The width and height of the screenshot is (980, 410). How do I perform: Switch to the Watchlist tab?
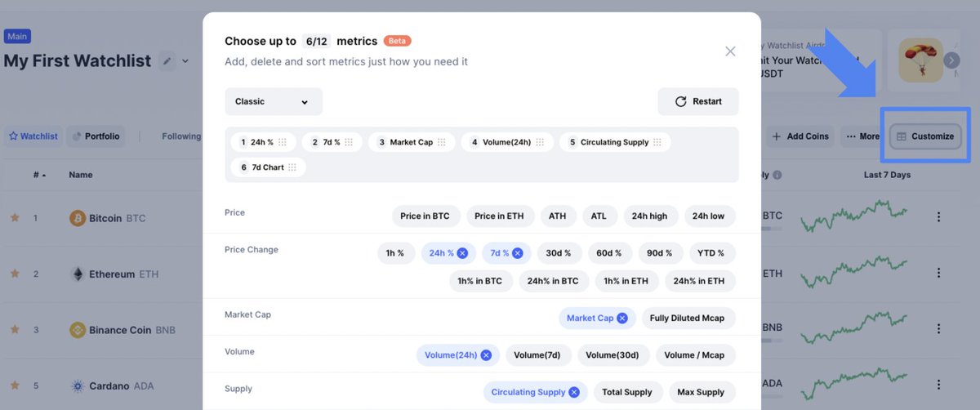tap(33, 136)
